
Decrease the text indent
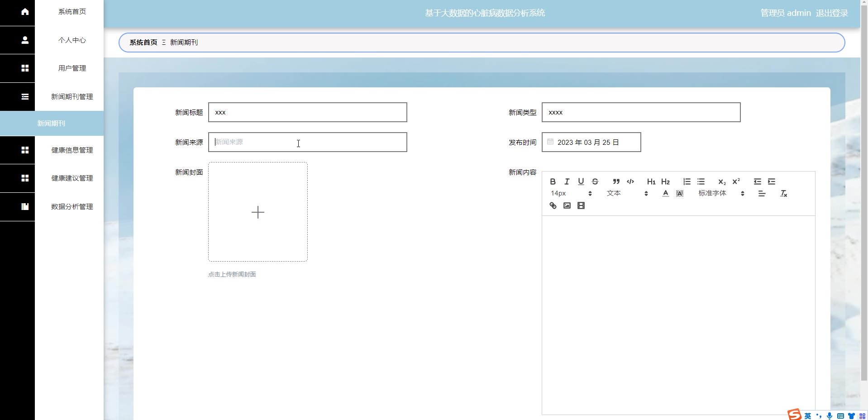(x=757, y=181)
